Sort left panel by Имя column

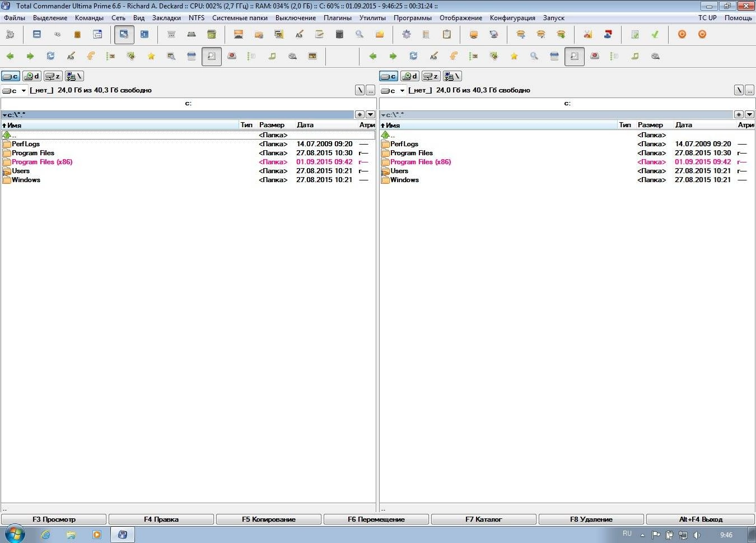120,125
